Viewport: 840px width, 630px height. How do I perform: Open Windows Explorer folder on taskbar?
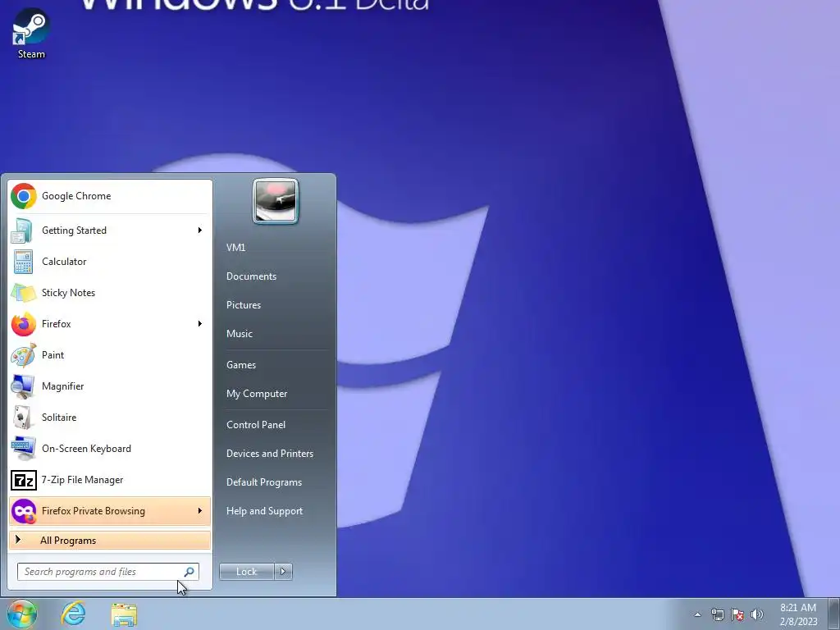124,614
